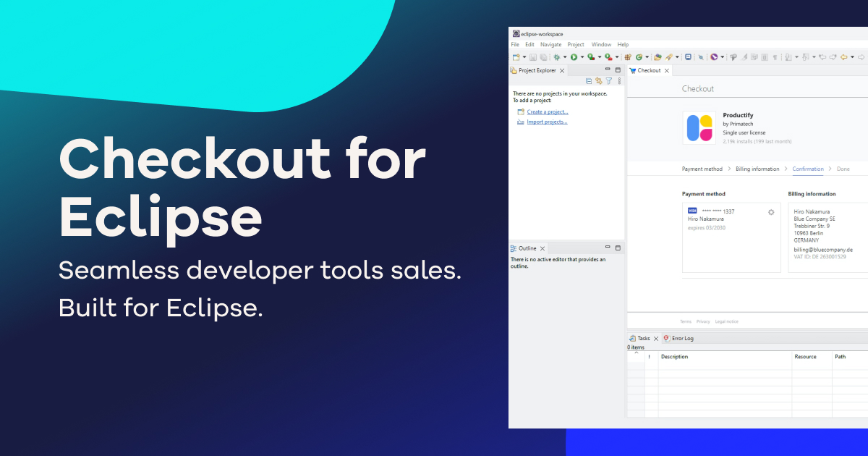This screenshot has width=868, height=456.
Task: Collapse all items in Project Explorer
Action: coord(589,80)
